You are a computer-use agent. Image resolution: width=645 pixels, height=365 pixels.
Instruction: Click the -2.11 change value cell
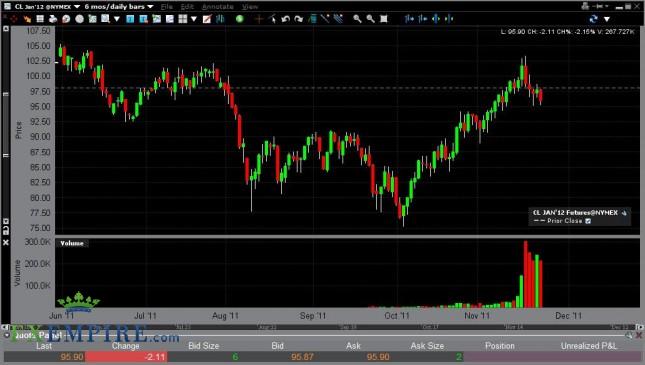126,357
